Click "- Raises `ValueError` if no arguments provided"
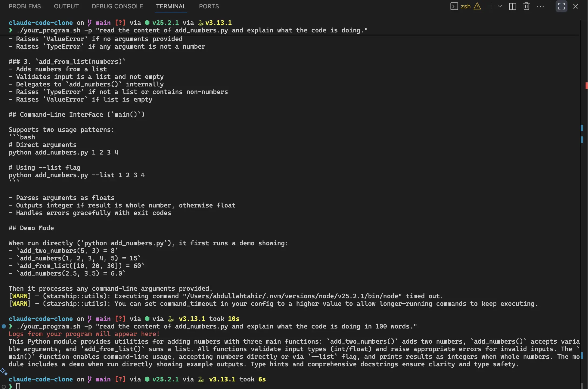 [96, 39]
